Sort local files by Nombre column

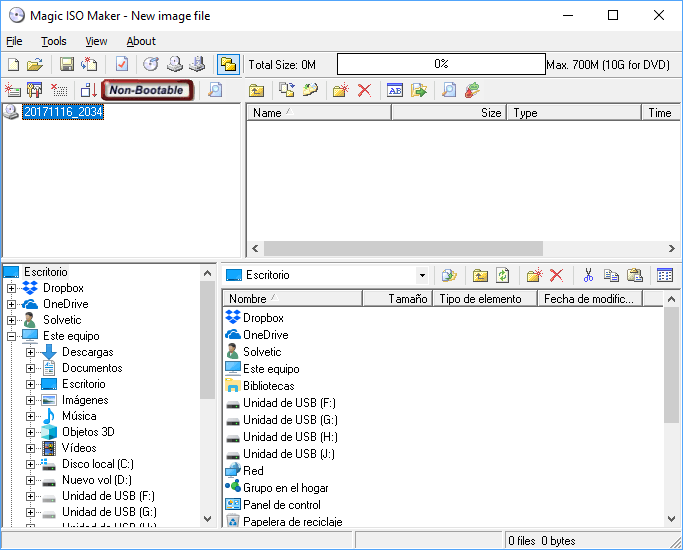click(x=293, y=299)
